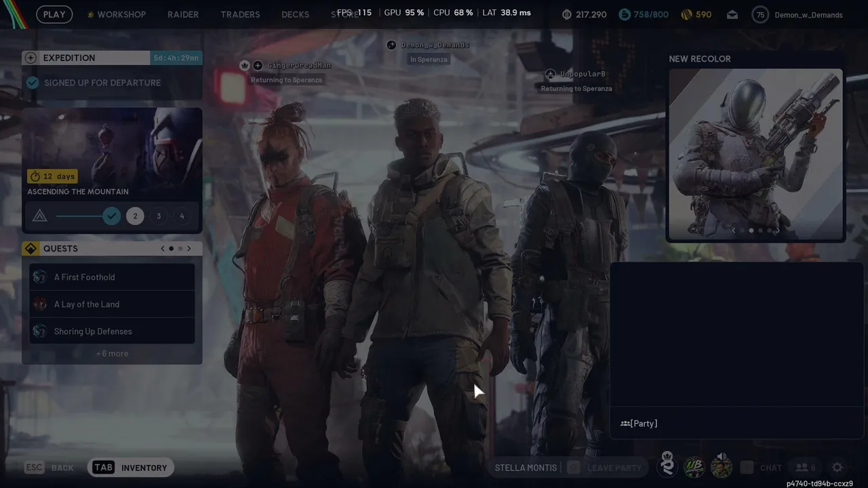Viewport: 868px width, 488px height.
Task: Click the icon next to UnpopularB's name
Action: coord(551,74)
